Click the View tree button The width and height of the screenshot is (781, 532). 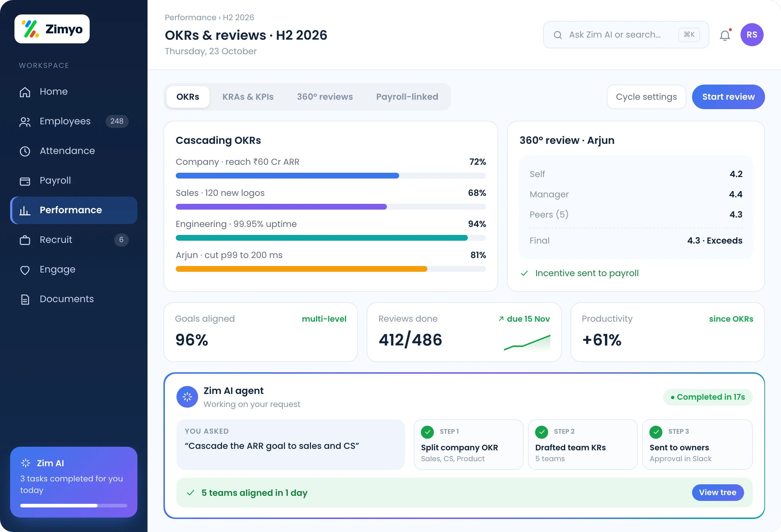(x=718, y=493)
